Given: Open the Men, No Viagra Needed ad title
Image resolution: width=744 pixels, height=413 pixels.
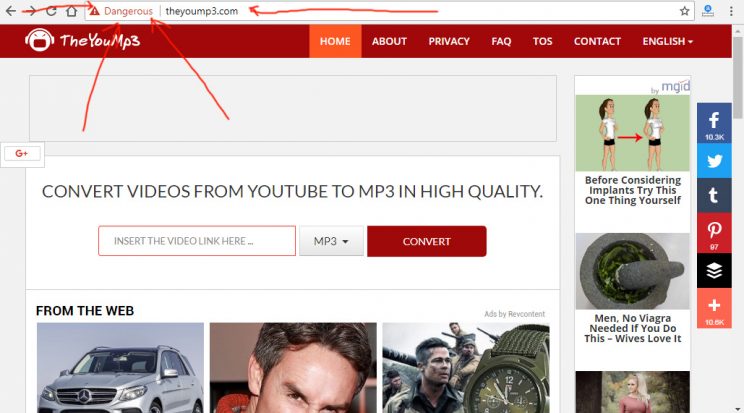Looking at the screenshot, I should 632,329.
